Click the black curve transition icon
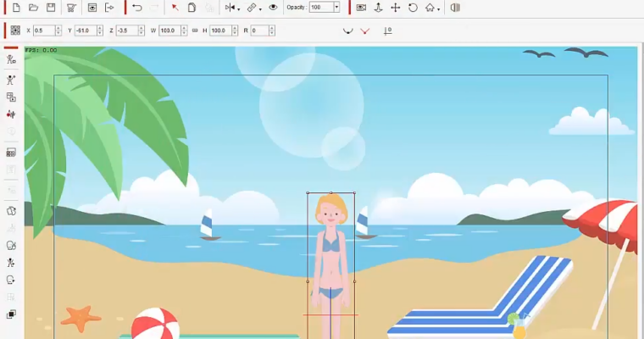Screen dimensions: 644x339 coord(348,31)
